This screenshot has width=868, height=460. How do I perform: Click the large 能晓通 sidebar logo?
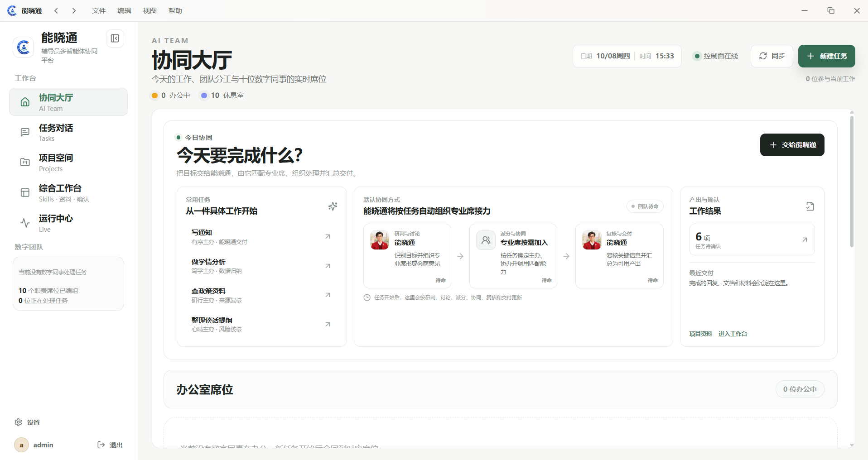coord(24,47)
